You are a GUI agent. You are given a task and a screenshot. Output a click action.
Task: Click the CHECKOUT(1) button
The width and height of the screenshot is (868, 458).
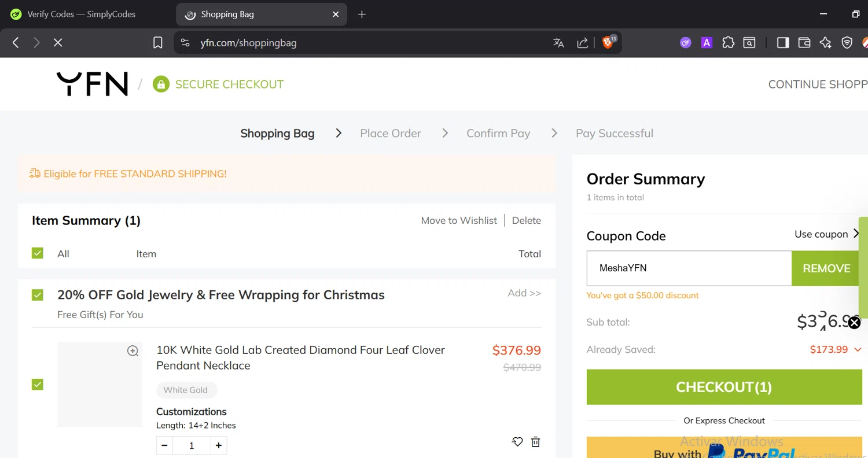[724, 387]
